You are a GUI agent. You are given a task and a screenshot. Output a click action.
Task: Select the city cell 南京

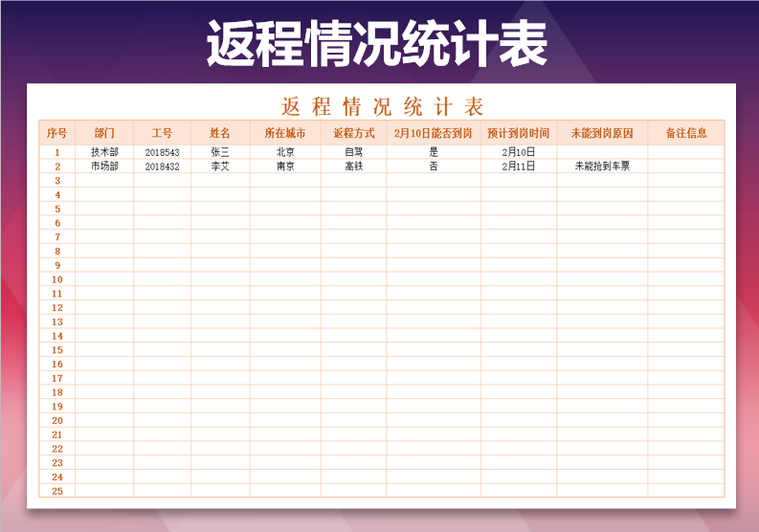(x=285, y=166)
